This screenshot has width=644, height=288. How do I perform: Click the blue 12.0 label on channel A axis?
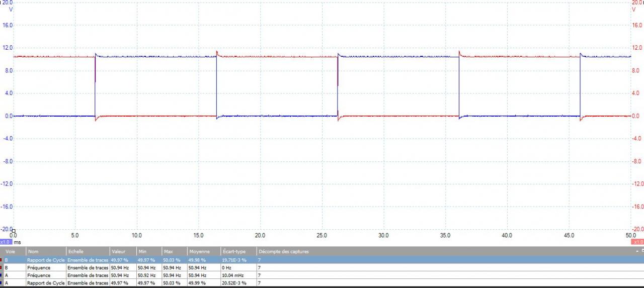[x=8, y=48]
